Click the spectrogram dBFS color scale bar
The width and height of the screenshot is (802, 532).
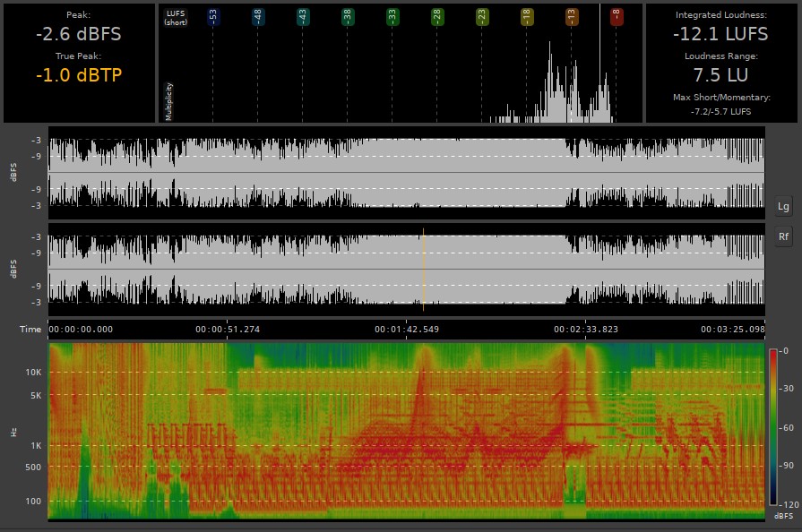[x=772, y=426]
